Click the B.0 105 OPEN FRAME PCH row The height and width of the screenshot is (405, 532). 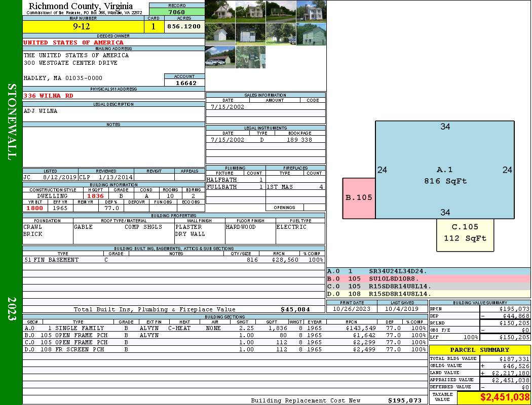[224, 335]
